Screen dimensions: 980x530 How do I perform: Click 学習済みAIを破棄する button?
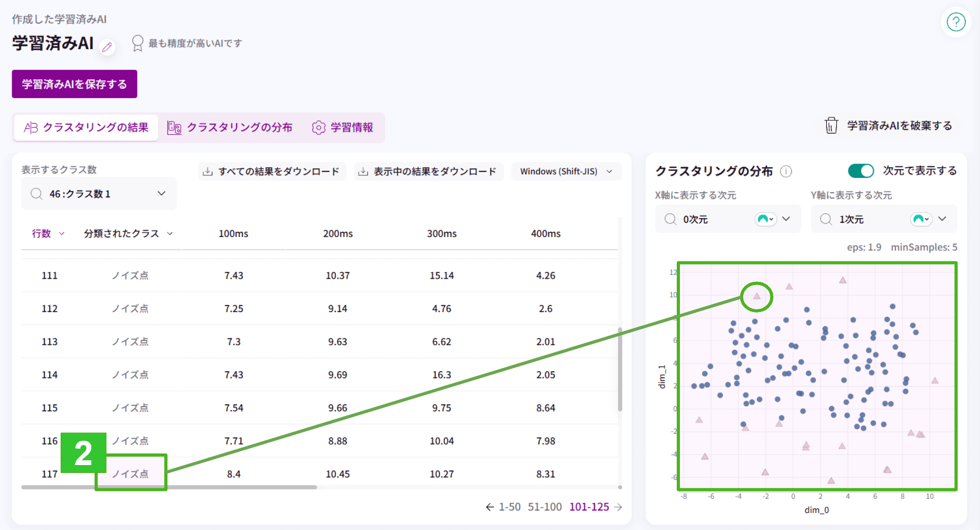[x=889, y=126]
